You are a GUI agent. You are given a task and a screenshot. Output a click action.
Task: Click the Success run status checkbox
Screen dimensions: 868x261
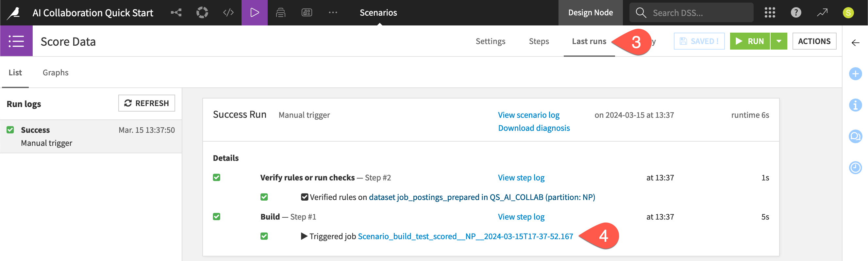(10, 130)
